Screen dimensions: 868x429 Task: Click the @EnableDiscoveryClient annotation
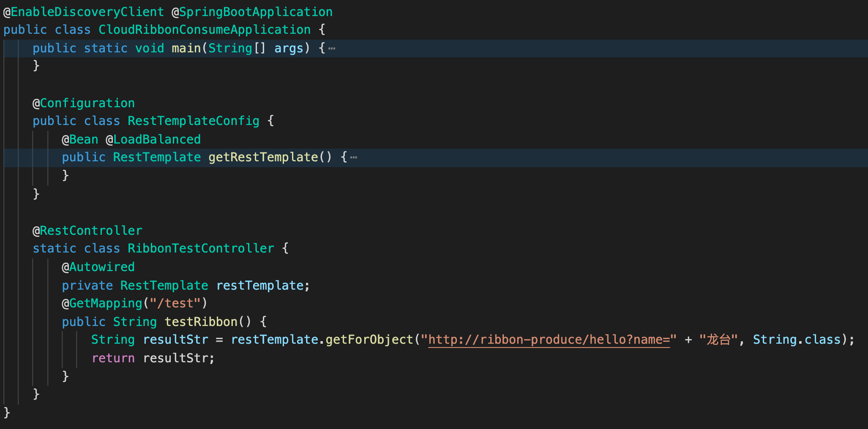point(84,12)
